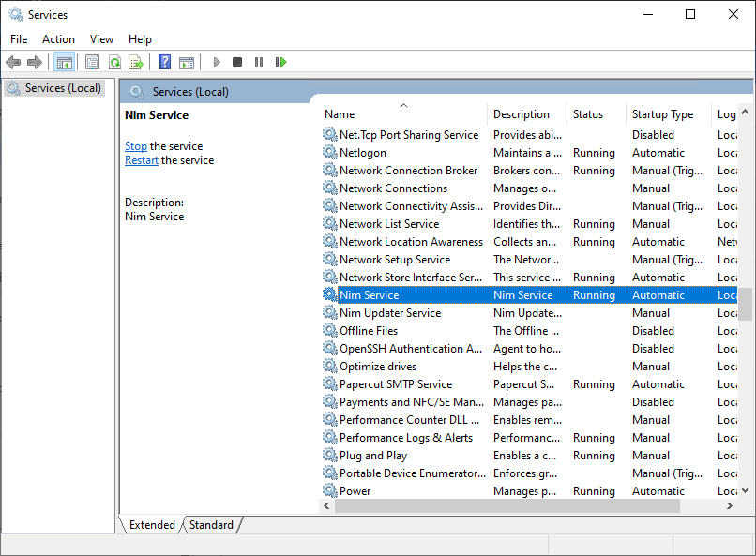
Task: Click the Restart Service toolbar icon
Action: tap(280, 62)
